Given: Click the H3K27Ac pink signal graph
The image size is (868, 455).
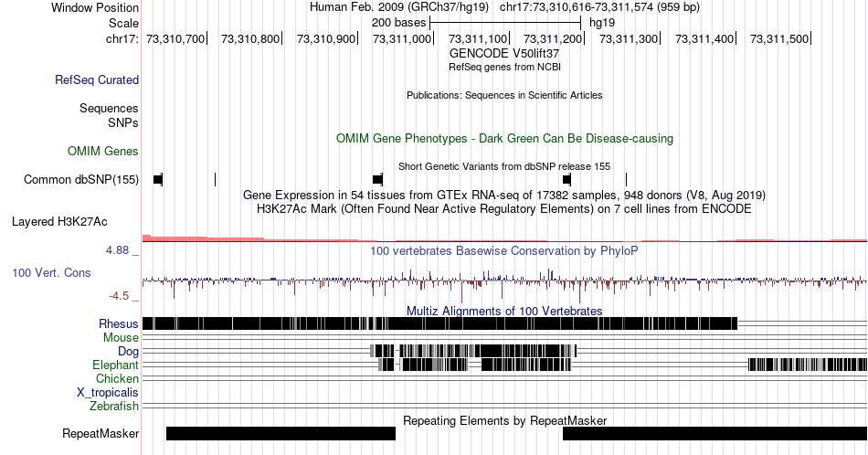Looking at the screenshot, I should tap(504, 238).
